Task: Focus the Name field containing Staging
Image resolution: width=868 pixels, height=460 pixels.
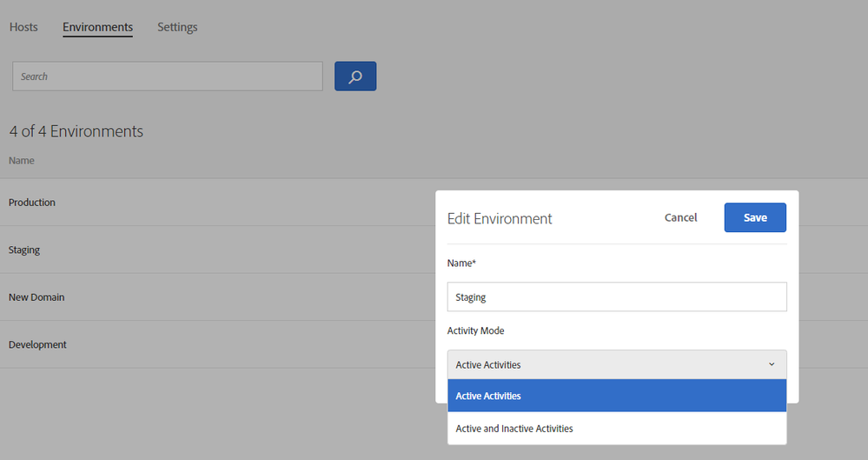Action: [x=617, y=297]
